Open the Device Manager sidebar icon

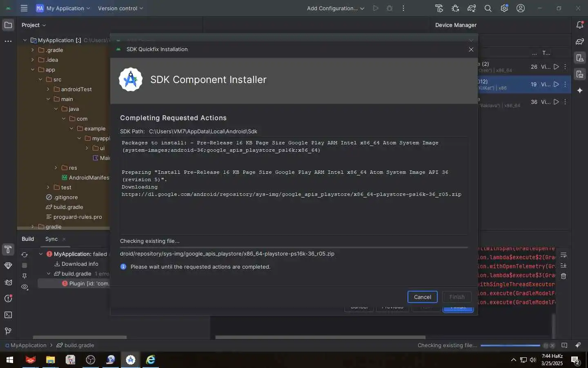(x=580, y=58)
